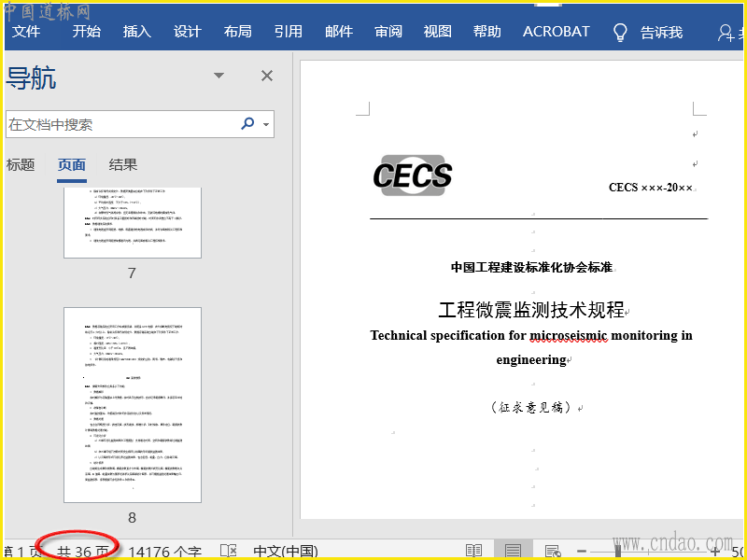Viewport: 747px width, 560px height.
Task: Select the 页面 navigation tab
Action: 72,165
